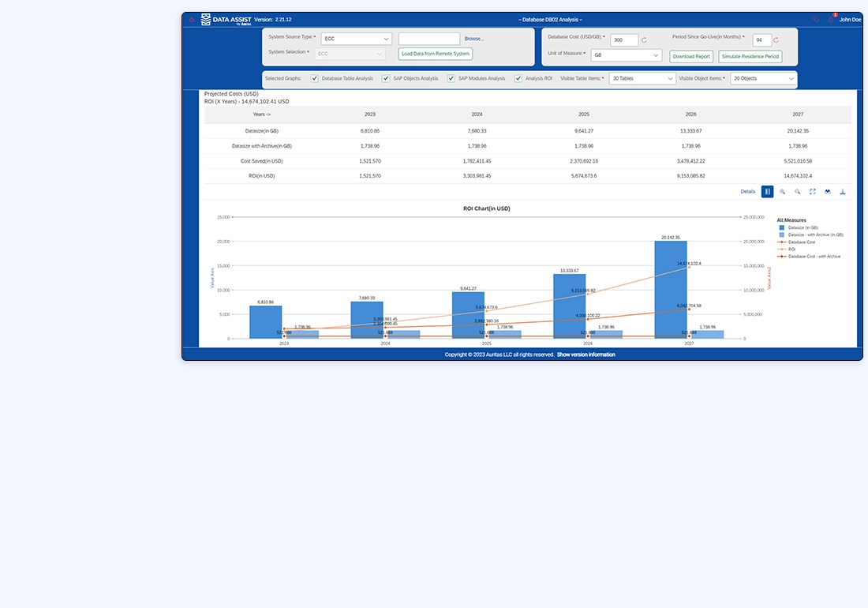868x608 pixels.
Task: Click the table cell 3,303,981.45
Action: point(477,176)
